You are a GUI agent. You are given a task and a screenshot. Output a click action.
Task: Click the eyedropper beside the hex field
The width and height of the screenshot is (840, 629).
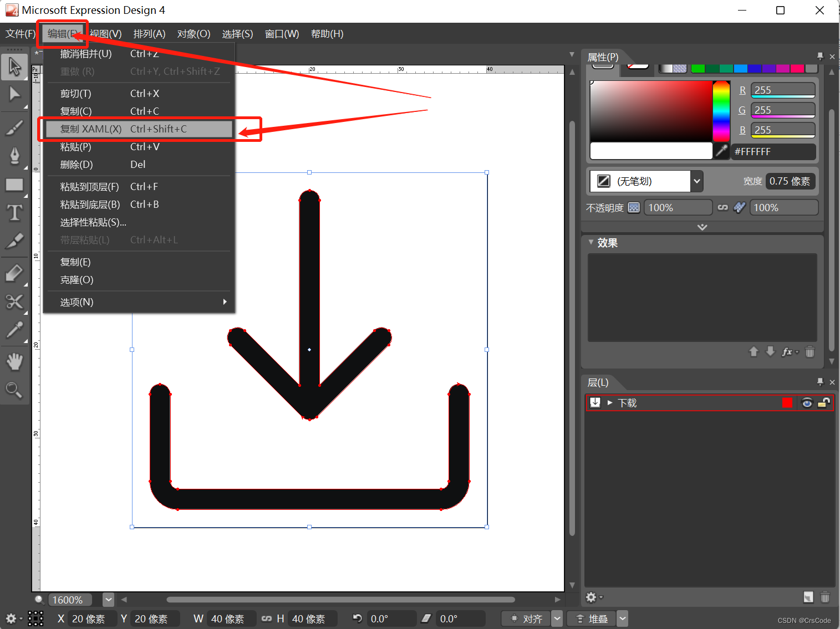coord(721,151)
